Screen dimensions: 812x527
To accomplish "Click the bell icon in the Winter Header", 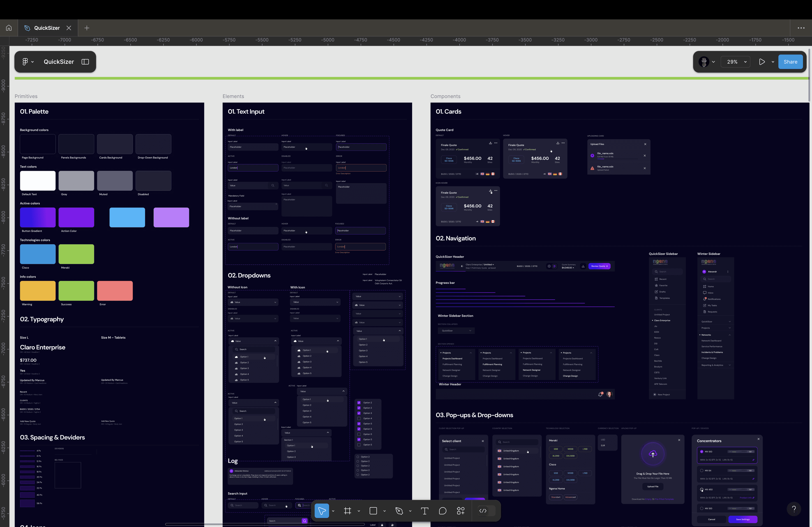I will point(600,394).
